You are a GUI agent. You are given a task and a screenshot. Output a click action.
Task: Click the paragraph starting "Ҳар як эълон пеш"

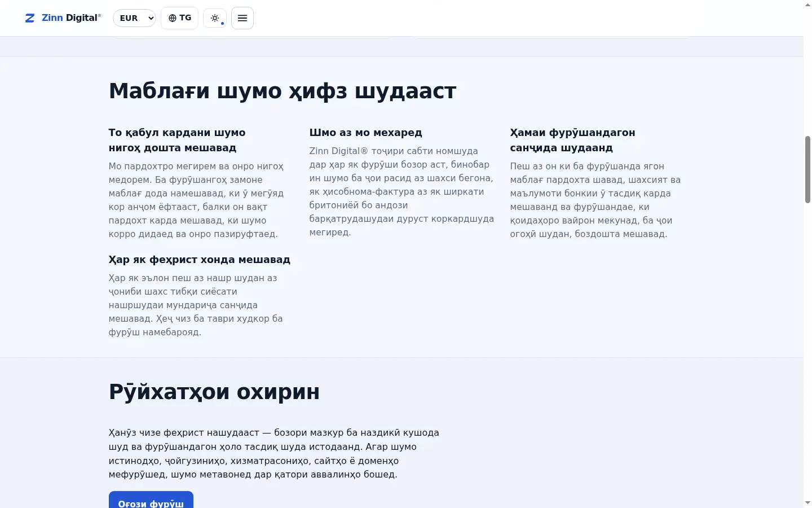(196, 305)
